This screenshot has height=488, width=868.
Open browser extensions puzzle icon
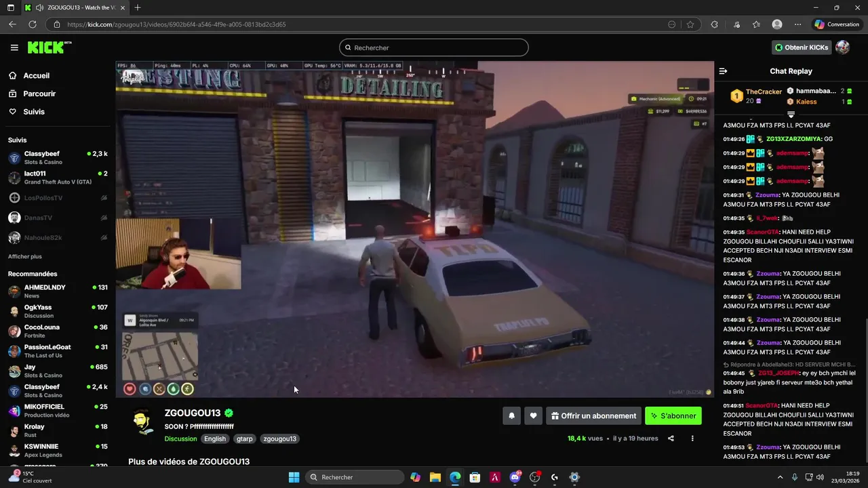click(x=714, y=24)
